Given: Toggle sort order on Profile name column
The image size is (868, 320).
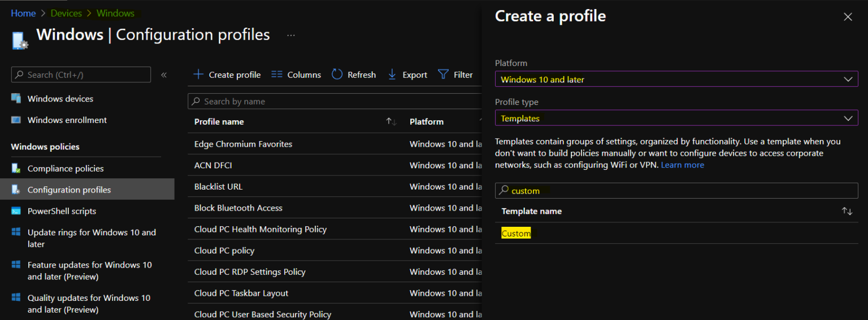Looking at the screenshot, I should coord(391,122).
